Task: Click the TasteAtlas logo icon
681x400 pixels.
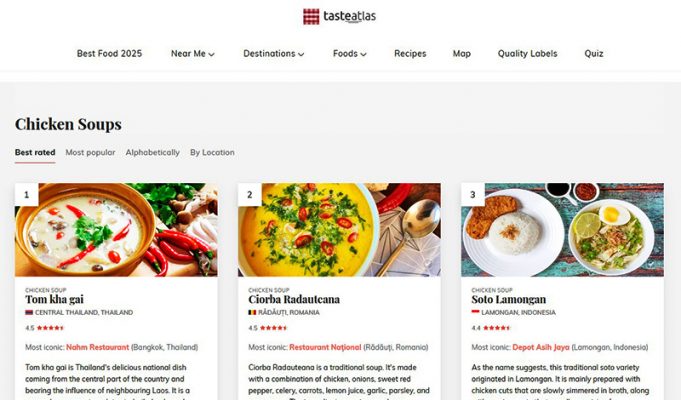Action: coord(311,17)
